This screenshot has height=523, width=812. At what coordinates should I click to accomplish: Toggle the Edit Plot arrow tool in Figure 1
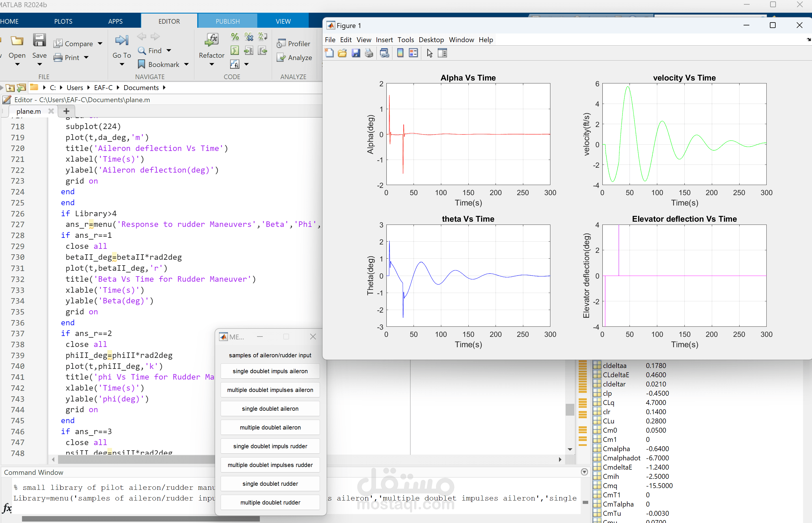tap(429, 53)
